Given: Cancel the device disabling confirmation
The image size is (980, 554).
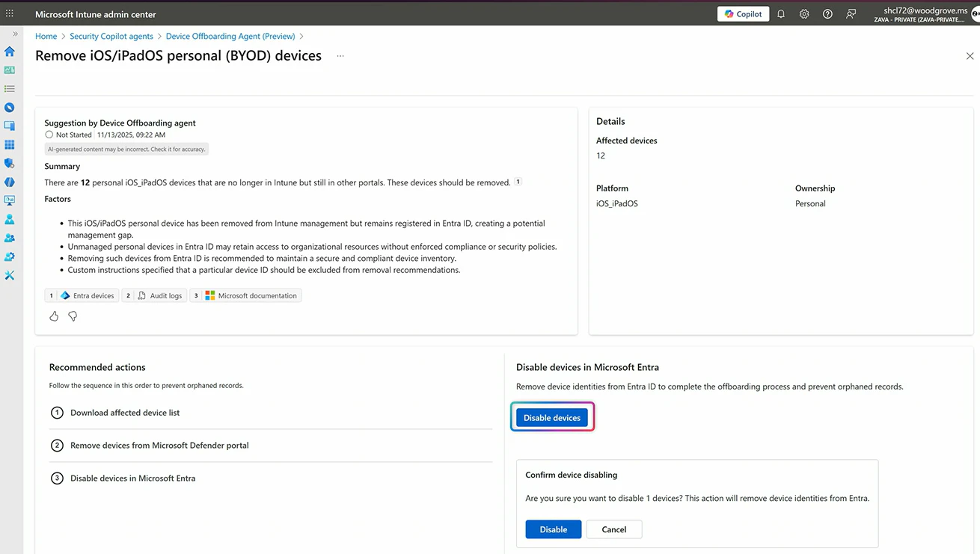Looking at the screenshot, I should tap(614, 529).
